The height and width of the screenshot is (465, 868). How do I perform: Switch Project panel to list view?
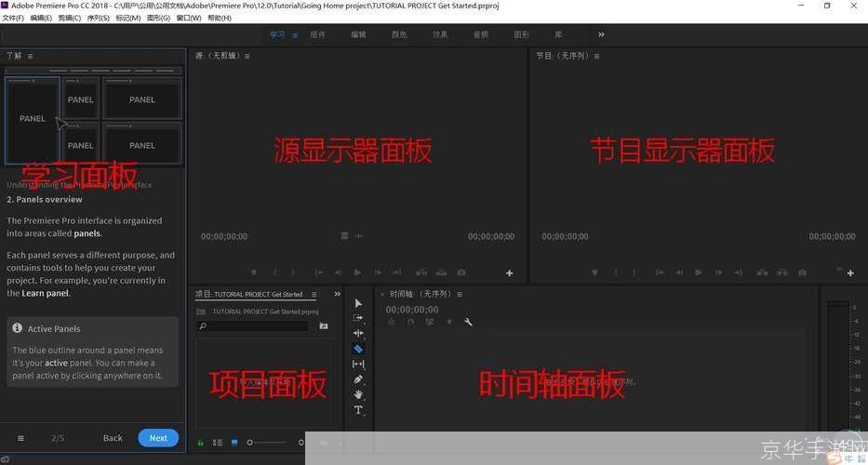(x=218, y=443)
